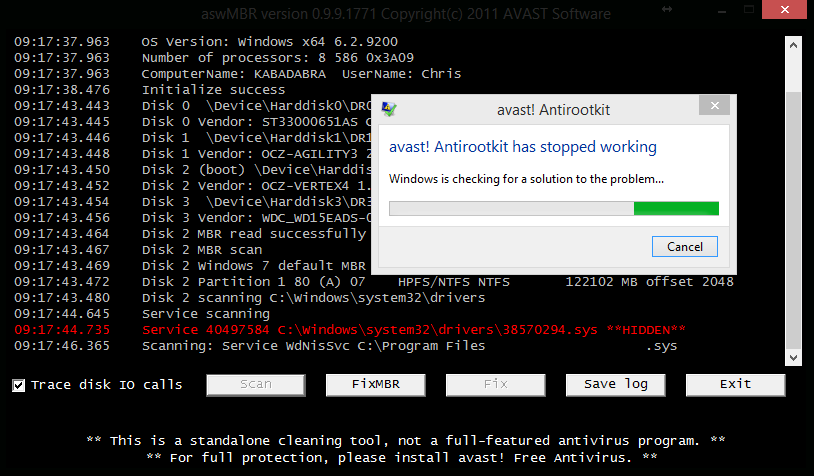Click the double-arrow icon in title bar
The height and width of the screenshot is (476, 814).
click(667, 9)
